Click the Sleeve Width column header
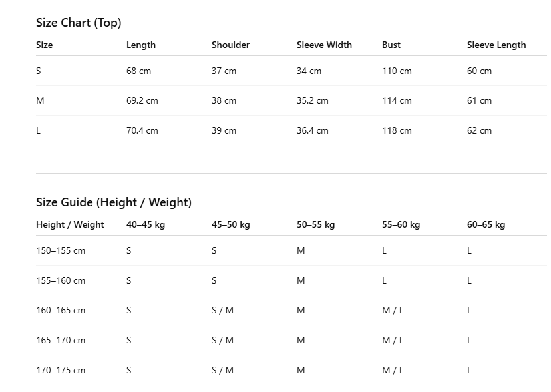Image resolution: width=551 pixels, height=392 pixels. [324, 45]
